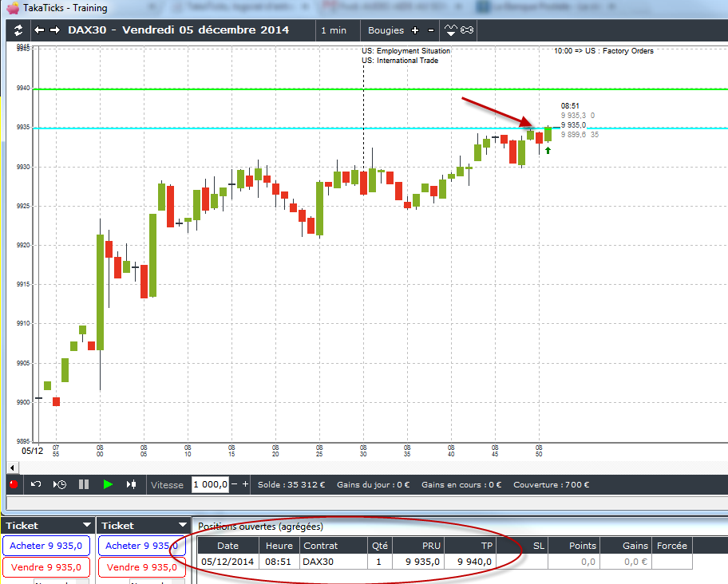Toggle the red record button

pyautogui.click(x=14, y=484)
